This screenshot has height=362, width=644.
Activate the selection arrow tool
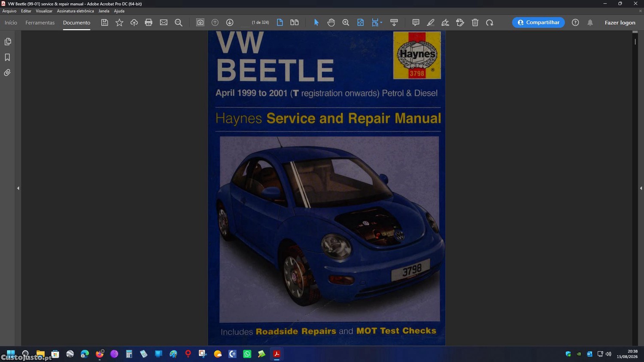tap(316, 22)
